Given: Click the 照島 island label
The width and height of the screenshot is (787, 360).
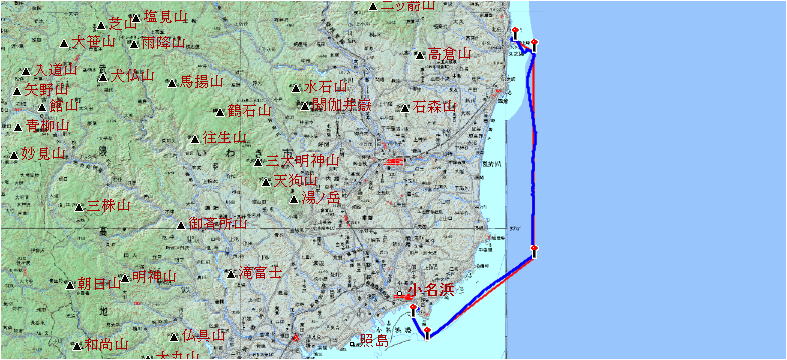Looking at the screenshot, I should click(375, 342).
